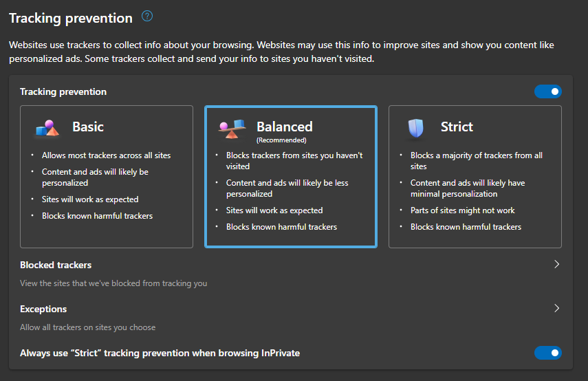
Task: Open the Exceptions row label
Action: [x=43, y=309]
